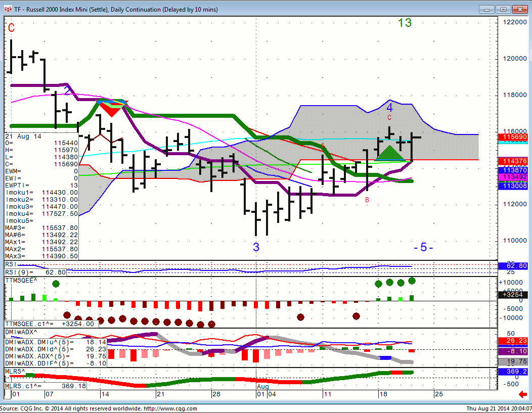Maximize the chart window
Viewport: 532px width, 413px height.
point(503,9)
